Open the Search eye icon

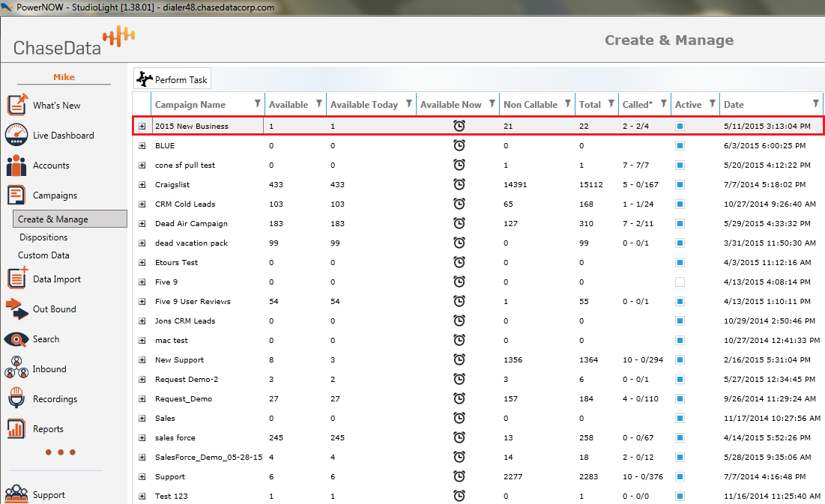[16, 339]
